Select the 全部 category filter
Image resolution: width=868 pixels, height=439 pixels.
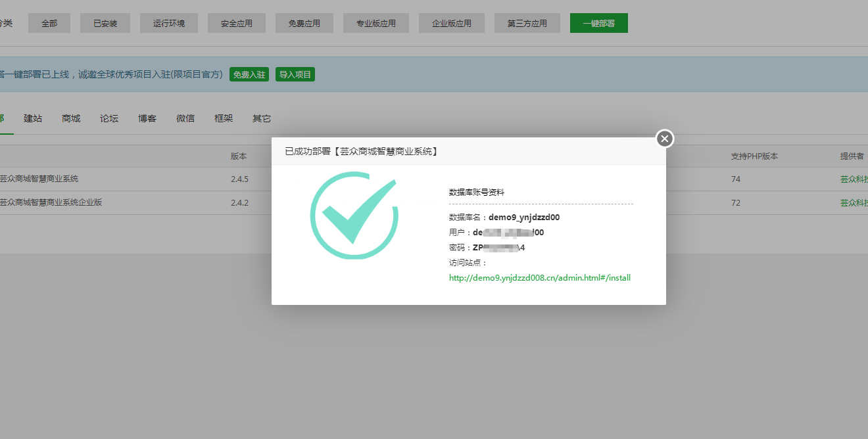(x=49, y=23)
